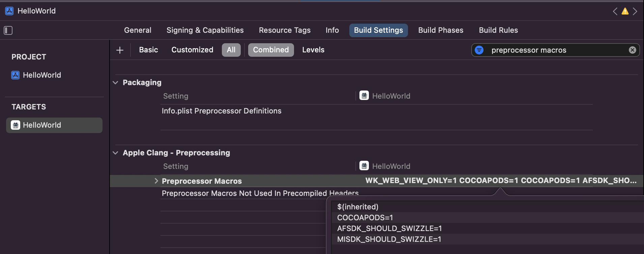Show Basic build settings
This screenshot has width=644, height=254.
148,50
